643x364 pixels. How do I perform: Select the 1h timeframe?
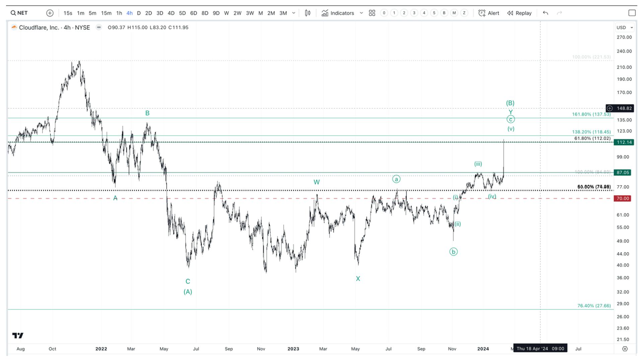[x=119, y=13]
